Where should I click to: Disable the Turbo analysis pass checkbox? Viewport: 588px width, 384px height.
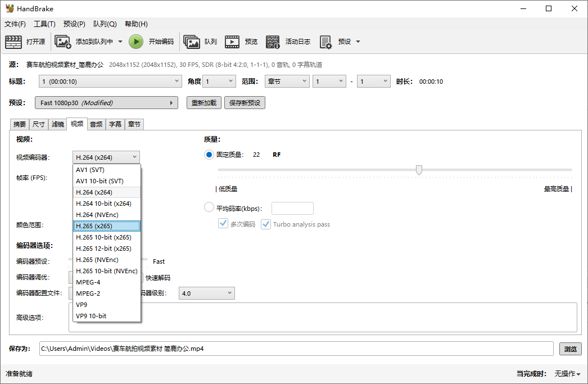[265, 223]
